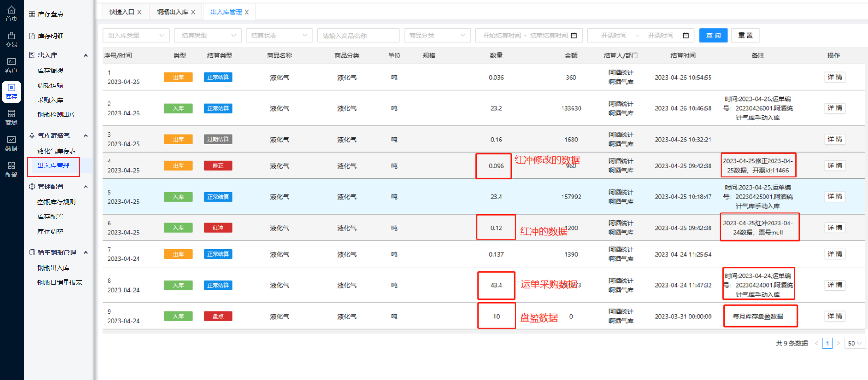This screenshot has width=868, height=380.
Task: Open the 出入库类型 dropdown filter
Action: coord(136,36)
